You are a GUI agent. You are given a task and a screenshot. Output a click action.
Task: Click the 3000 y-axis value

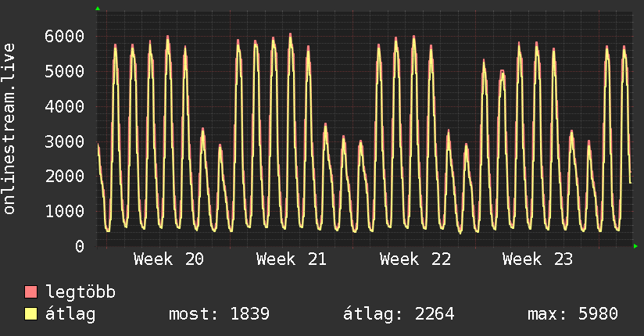[x=65, y=141]
